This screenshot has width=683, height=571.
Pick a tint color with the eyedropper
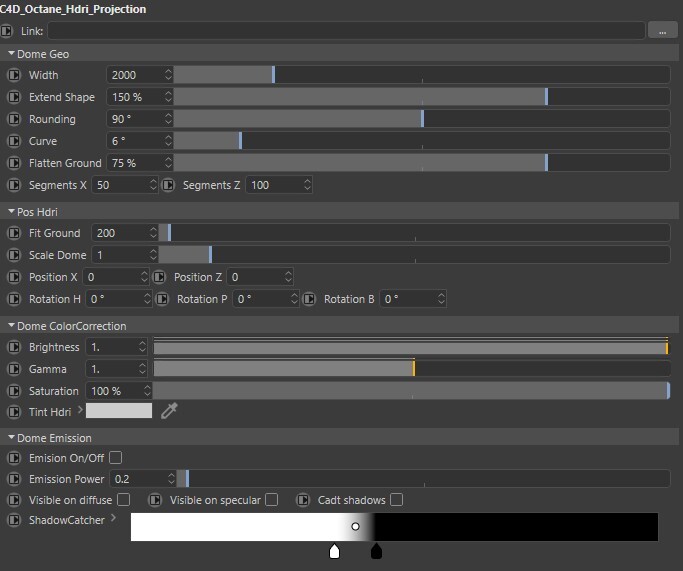[x=169, y=411]
